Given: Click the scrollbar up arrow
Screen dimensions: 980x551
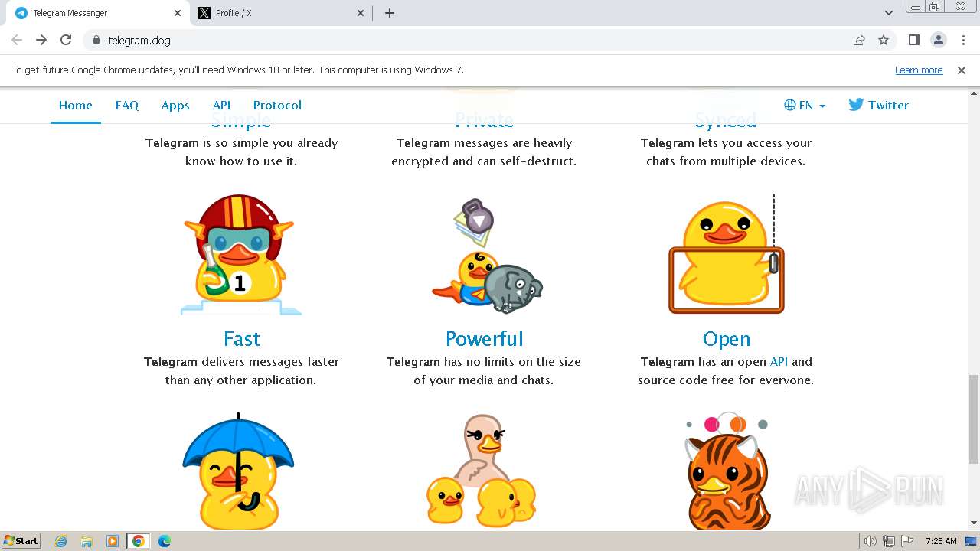Looking at the screenshot, I should click(974, 93).
